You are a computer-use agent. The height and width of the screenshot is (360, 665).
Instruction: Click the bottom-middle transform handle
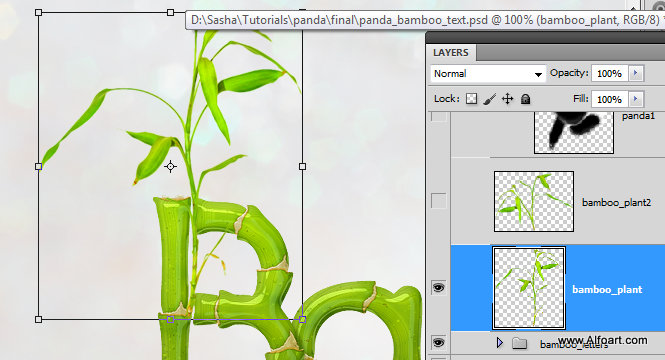coord(170,319)
